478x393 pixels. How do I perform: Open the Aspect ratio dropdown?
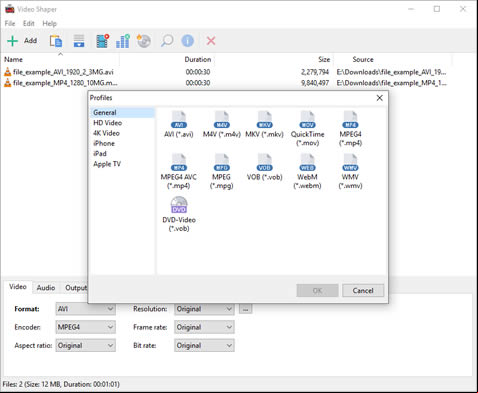[86, 346]
